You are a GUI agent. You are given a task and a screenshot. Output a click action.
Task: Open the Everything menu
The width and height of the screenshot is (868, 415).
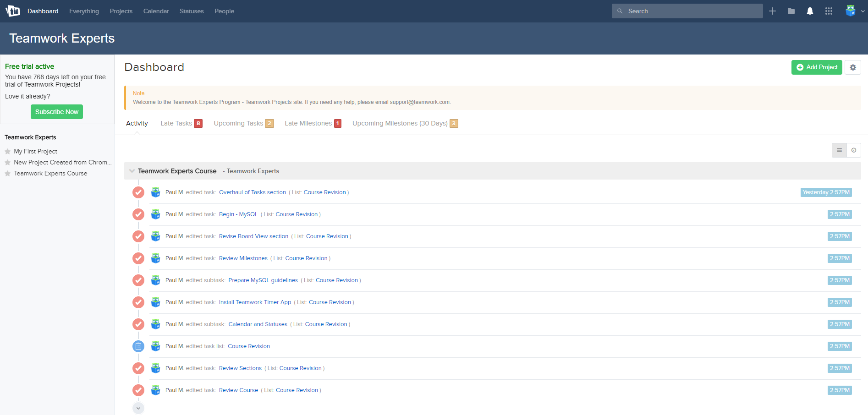[x=84, y=11]
